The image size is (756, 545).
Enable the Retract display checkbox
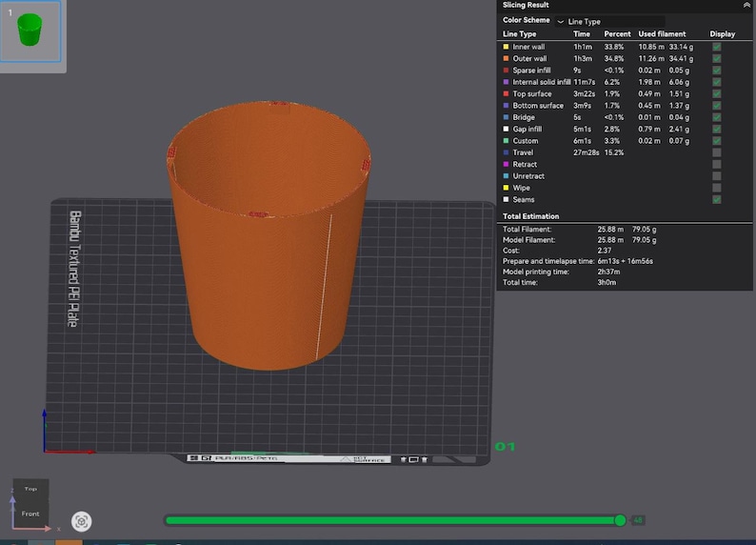(x=717, y=165)
